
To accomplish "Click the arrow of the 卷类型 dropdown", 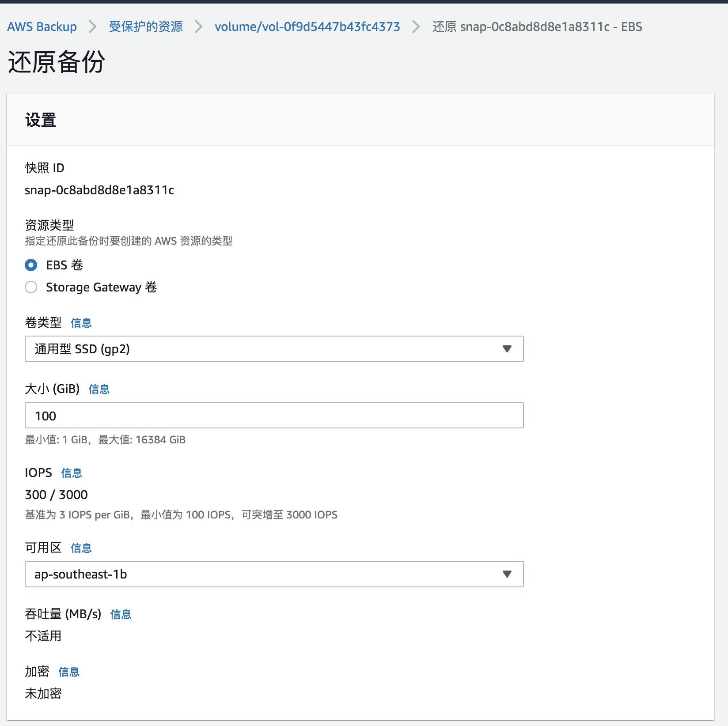I will tap(507, 349).
